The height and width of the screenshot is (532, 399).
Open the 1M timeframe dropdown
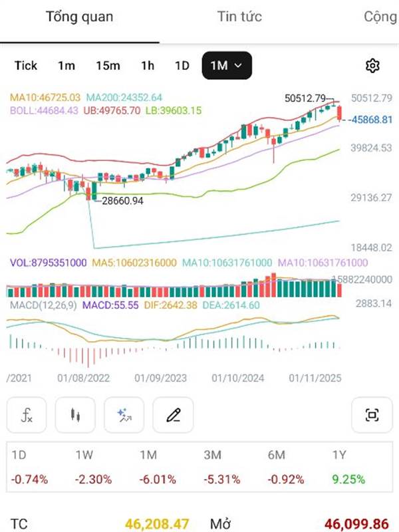pos(227,65)
